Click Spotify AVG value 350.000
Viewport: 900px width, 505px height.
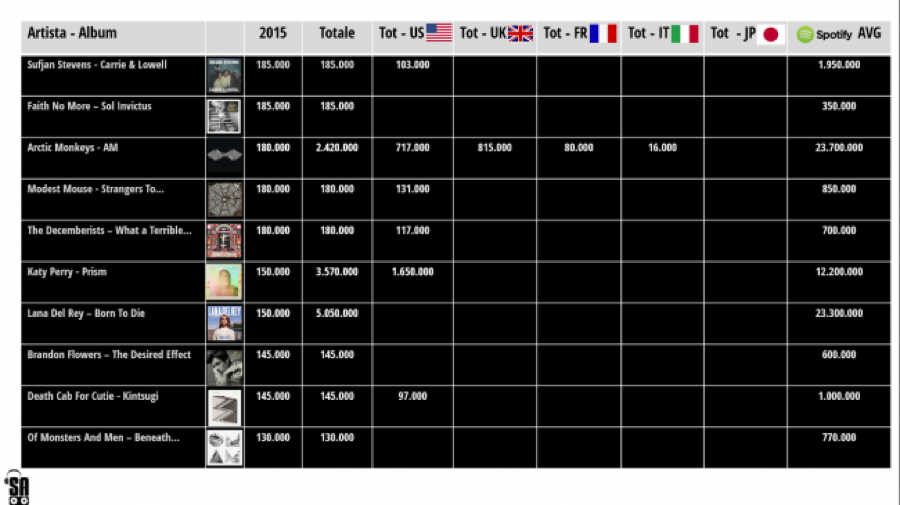point(839,106)
